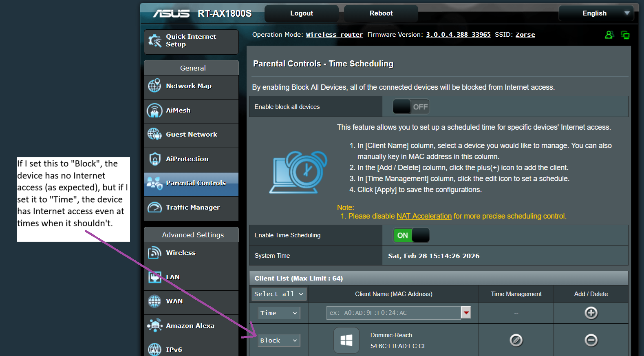644x356 pixels.
Task: Click the Advanced Settings section header
Action: (x=192, y=235)
